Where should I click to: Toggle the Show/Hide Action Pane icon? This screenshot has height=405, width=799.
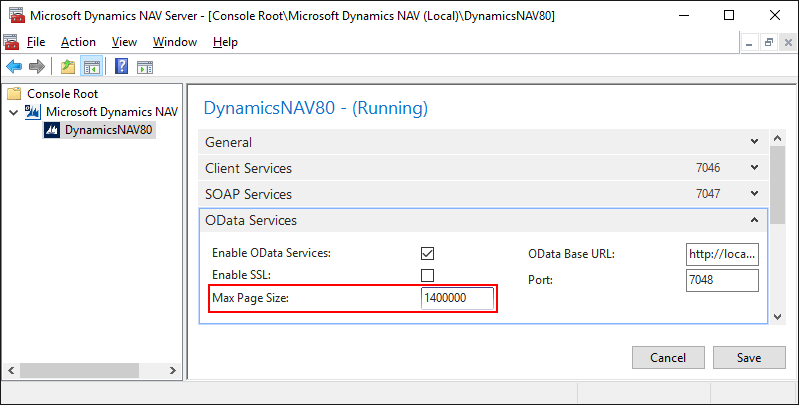click(x=145, y=67)
